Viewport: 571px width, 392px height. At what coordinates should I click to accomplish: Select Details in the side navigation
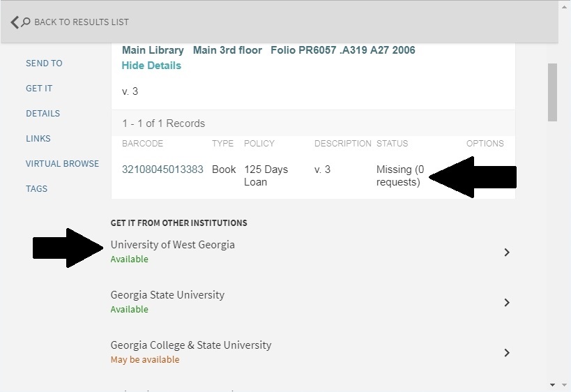point(43,114)
